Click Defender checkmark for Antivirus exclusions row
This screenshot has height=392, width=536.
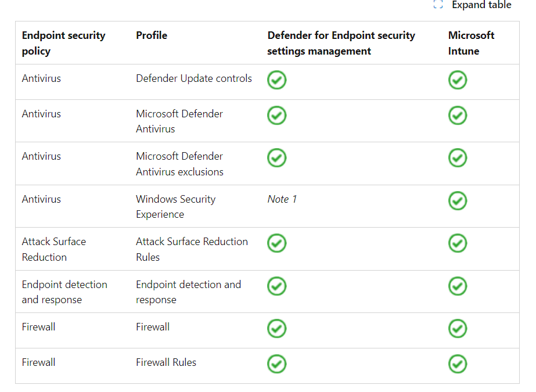point(276,158)
